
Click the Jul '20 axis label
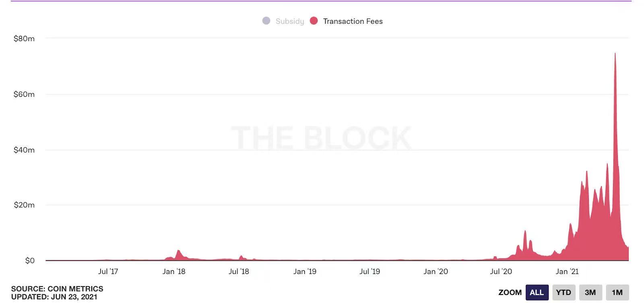501,272
